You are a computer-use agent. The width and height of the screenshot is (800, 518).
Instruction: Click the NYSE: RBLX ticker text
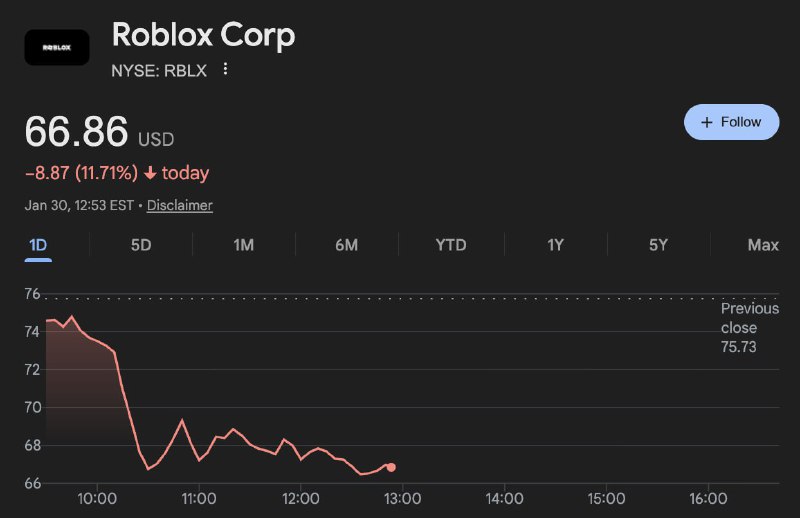pyautogui.click(x=159, y=69)
